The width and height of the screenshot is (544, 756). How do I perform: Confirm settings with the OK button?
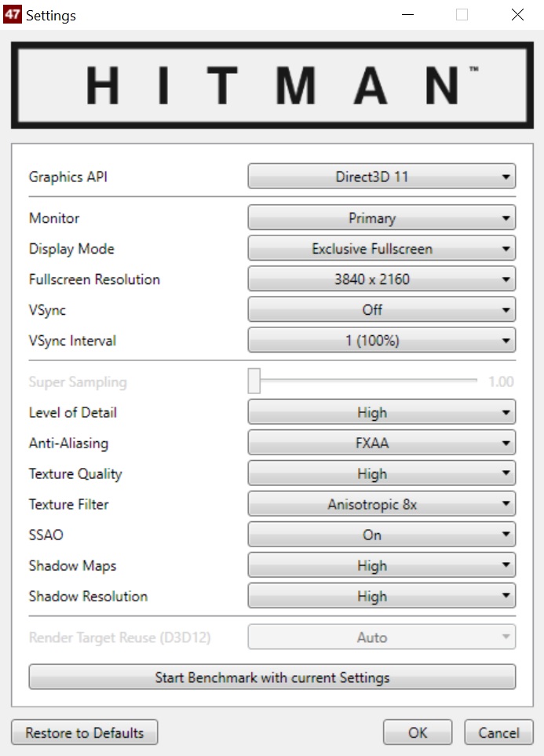point(418,732)
